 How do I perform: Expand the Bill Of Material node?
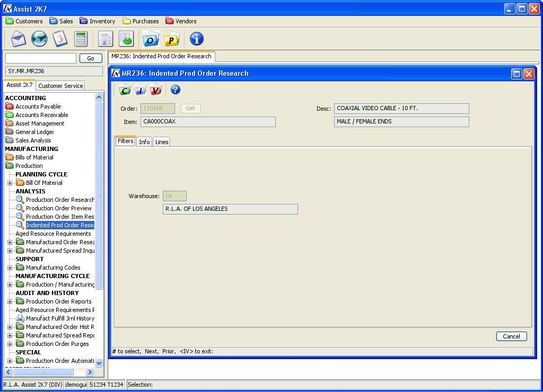(10, 183)
